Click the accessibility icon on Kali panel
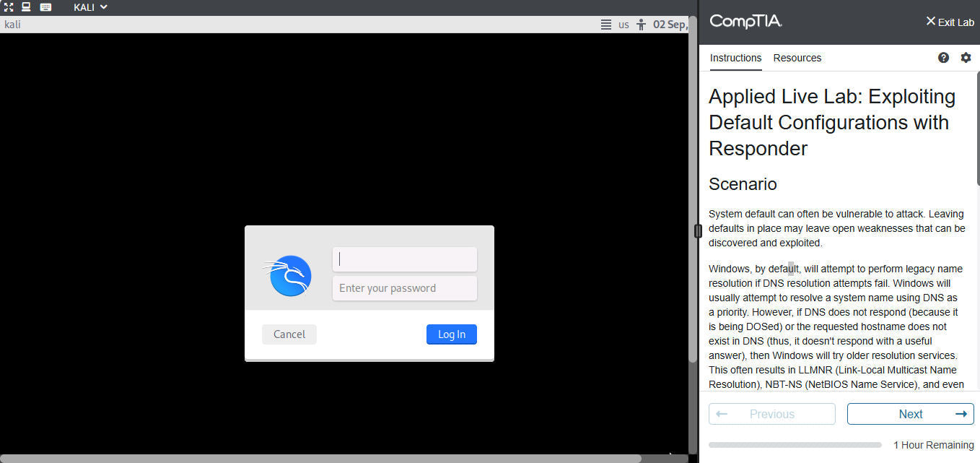This screenshot has width=980, height=463. 641,24
